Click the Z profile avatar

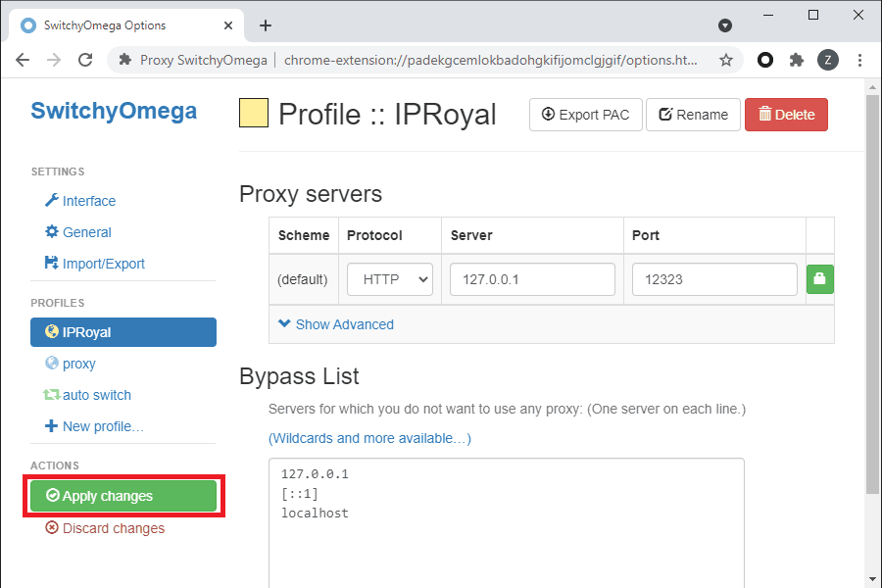coord(828,60)
